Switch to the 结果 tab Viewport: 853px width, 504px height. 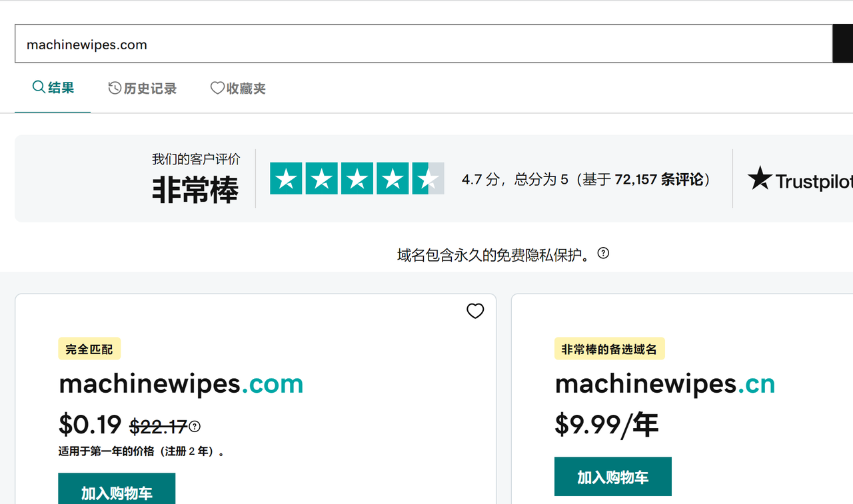tap(53, 88)
